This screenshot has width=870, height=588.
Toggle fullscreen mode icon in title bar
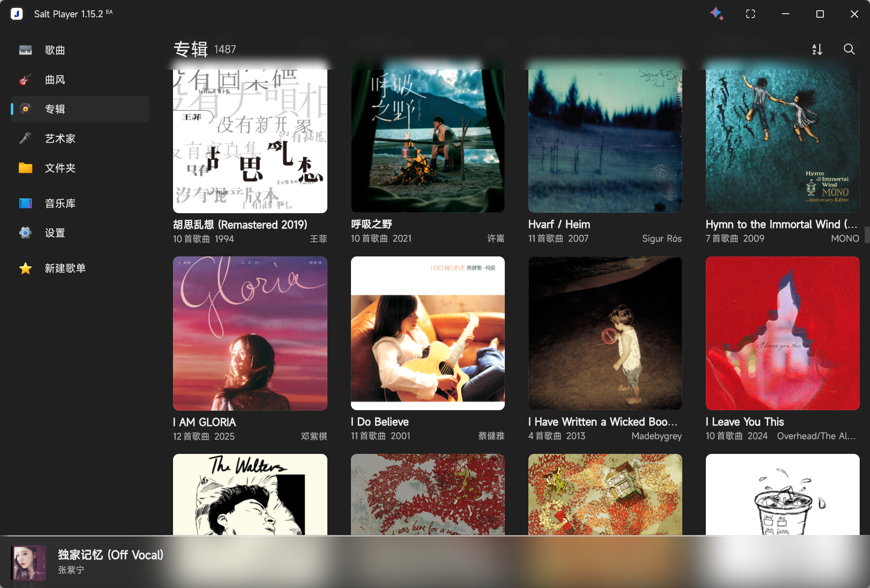751,14
